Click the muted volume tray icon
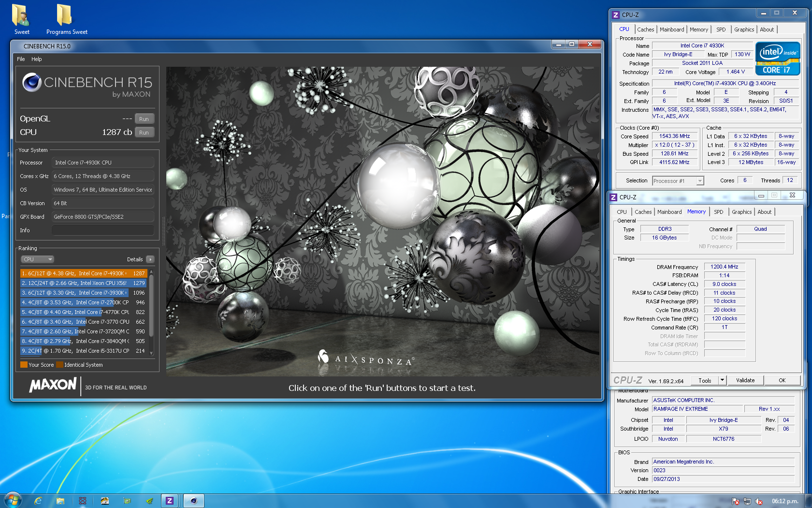The width and height of the screenshot is (812, 508). (759, 501)
